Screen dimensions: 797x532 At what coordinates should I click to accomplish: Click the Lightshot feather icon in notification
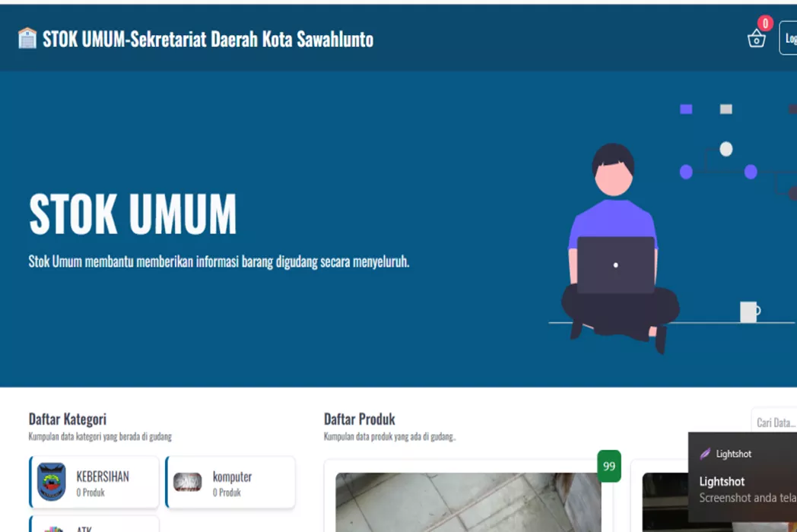pos(705,454)
